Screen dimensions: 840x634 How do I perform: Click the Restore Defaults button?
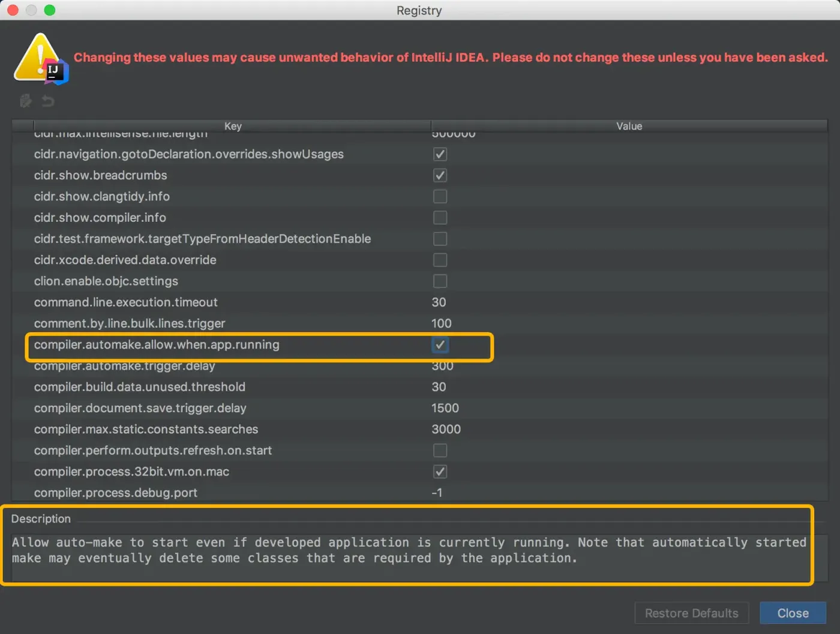[691, 613]
